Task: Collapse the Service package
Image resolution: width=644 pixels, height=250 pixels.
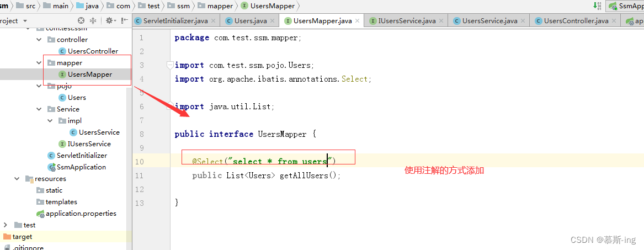Action: click(x=39, y=109)
